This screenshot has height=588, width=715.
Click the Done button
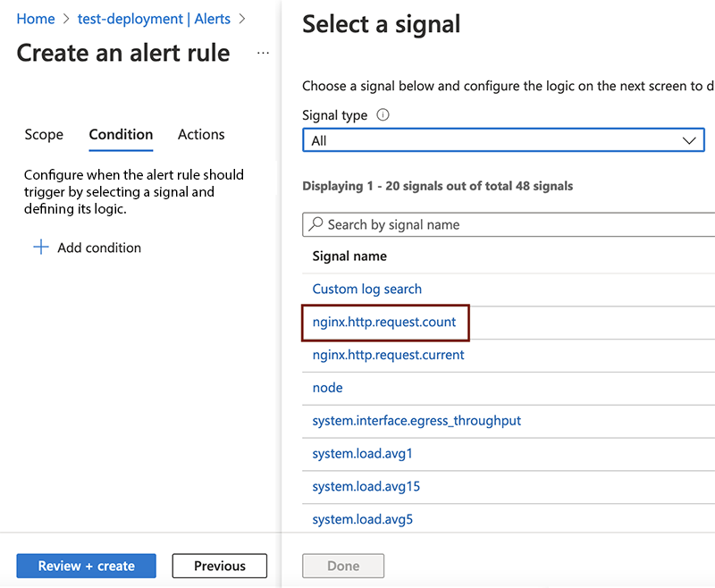343,566
